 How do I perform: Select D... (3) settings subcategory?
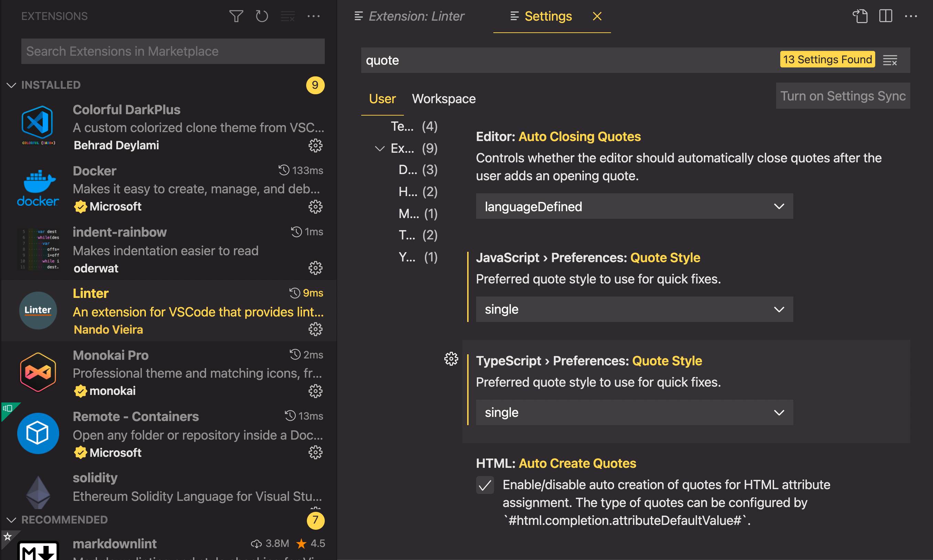[418, 170]
